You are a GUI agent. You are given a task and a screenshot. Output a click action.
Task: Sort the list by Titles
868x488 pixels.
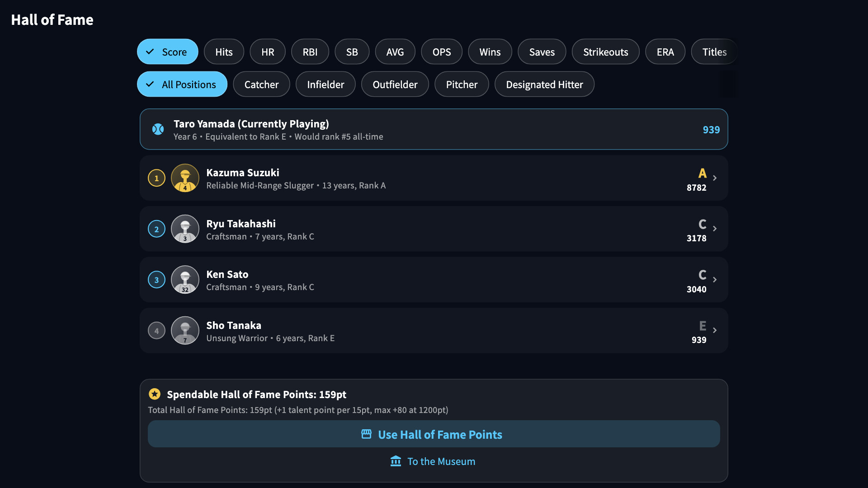[x=714, y=52]
